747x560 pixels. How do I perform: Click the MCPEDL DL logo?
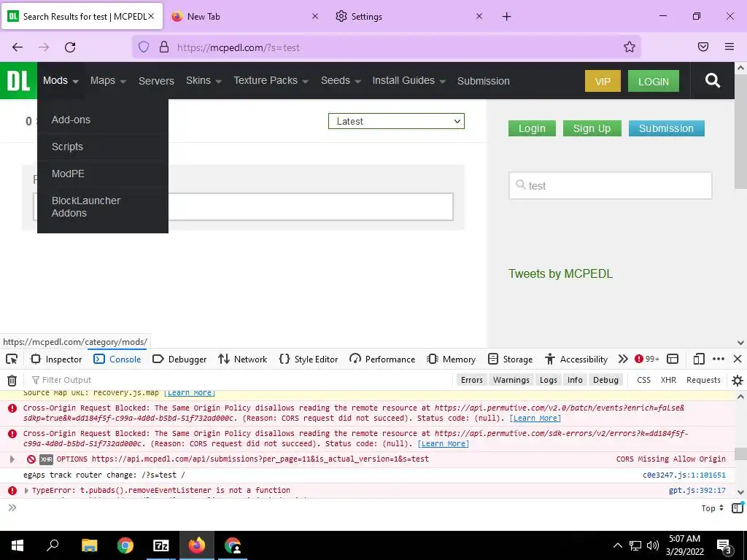pos(18,80)
